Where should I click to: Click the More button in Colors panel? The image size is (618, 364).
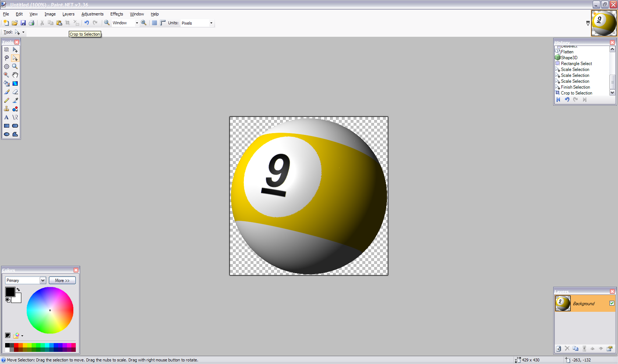point(62,280)
